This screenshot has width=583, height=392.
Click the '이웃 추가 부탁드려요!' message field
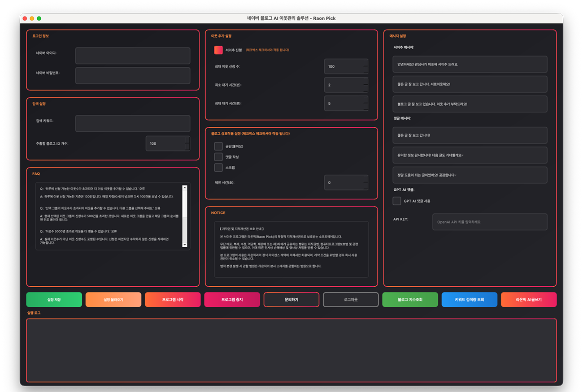click(x=470, y=104)
